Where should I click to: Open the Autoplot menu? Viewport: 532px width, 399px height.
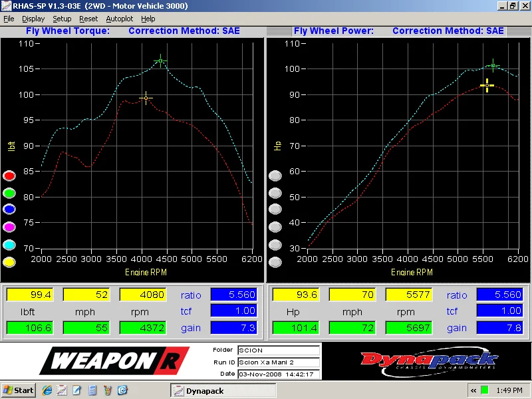point(120,19)
